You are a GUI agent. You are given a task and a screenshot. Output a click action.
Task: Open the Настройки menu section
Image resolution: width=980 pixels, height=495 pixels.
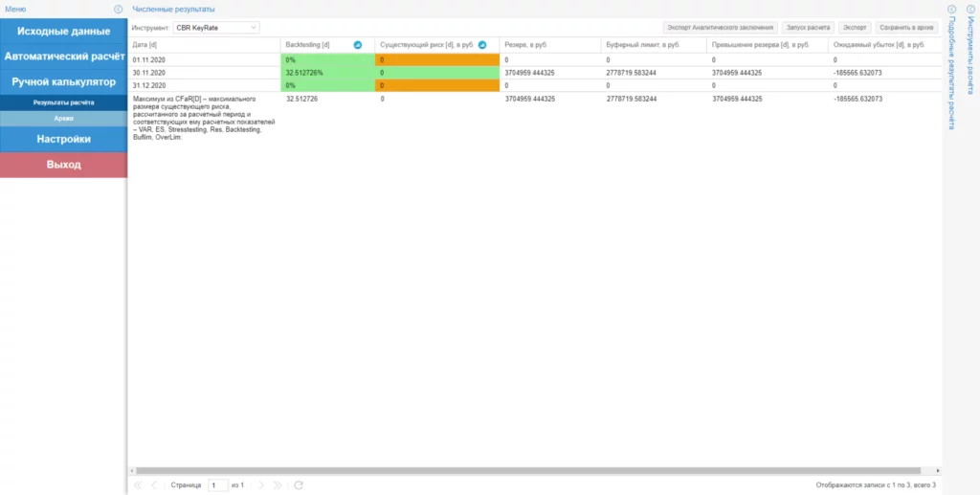[x=63, y=139]
